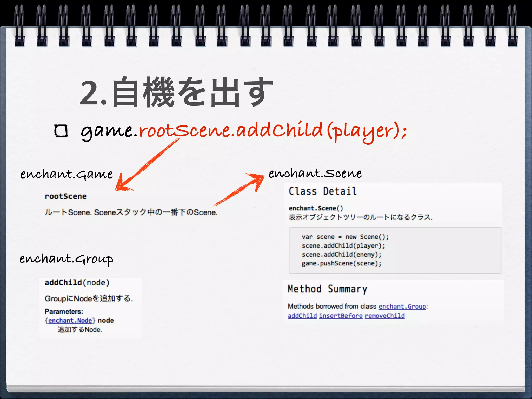This screenshot has width=532, height=399.
Task: Click 'GroupにNodeを追加する.' description
Action: [89, 299]
